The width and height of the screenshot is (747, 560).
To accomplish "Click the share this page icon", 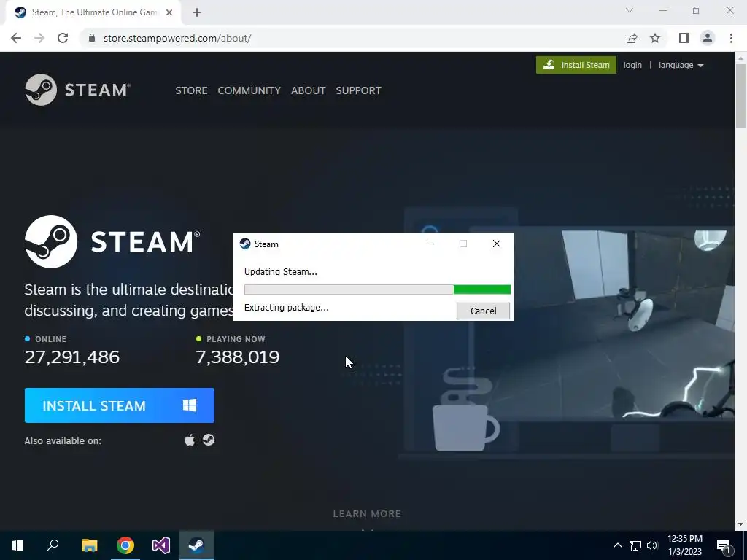I will coord(632,38).
